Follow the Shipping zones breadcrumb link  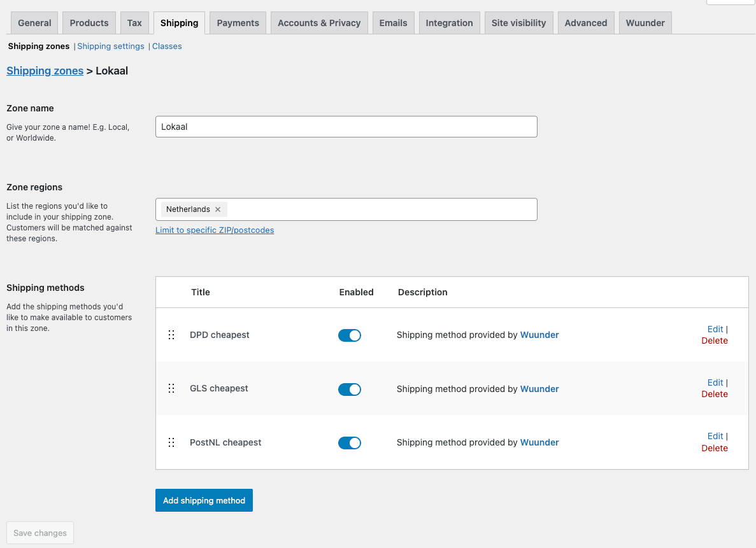tap(45, 71)
